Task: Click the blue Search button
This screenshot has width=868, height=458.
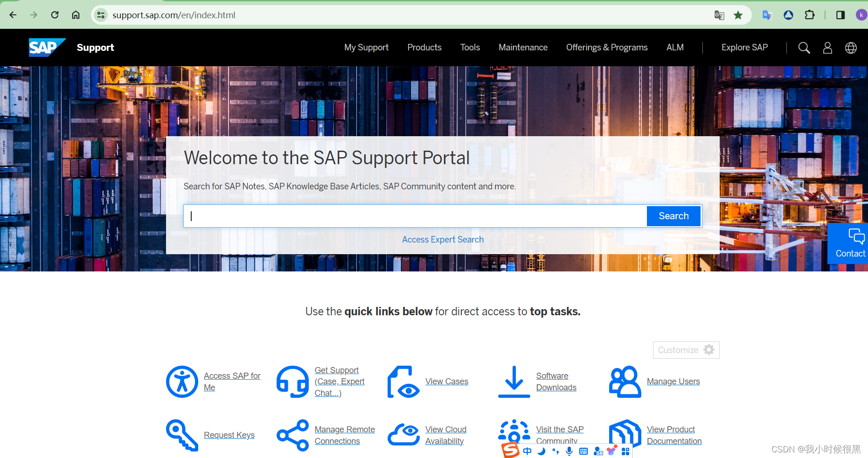Action: pos(674,215)
